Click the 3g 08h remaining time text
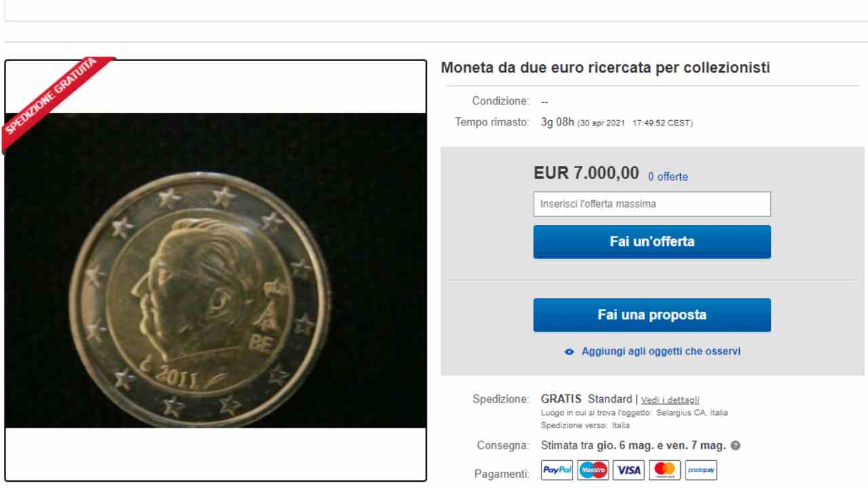 click(x=557, y=123)
